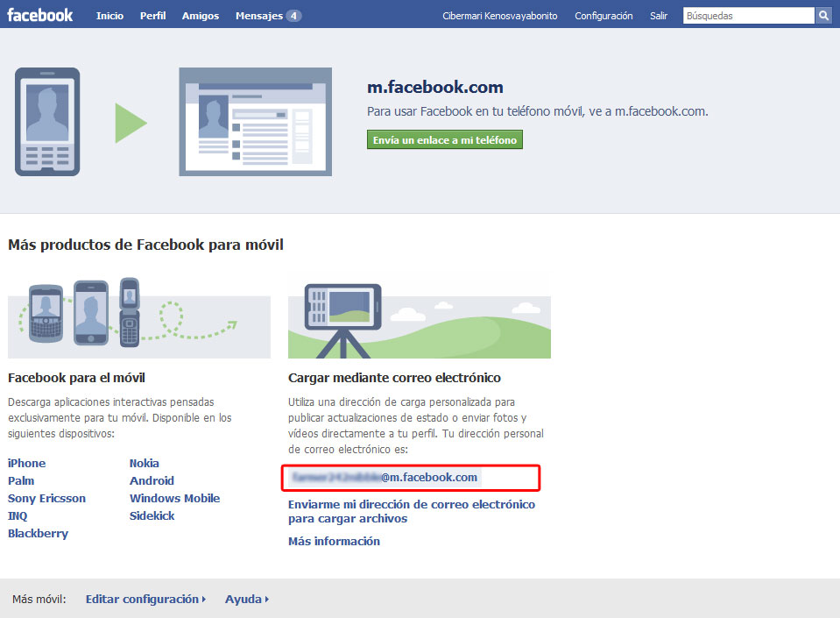Click the Facebook logo
Viewport: 840px width, 618px height.
(39, 15)
